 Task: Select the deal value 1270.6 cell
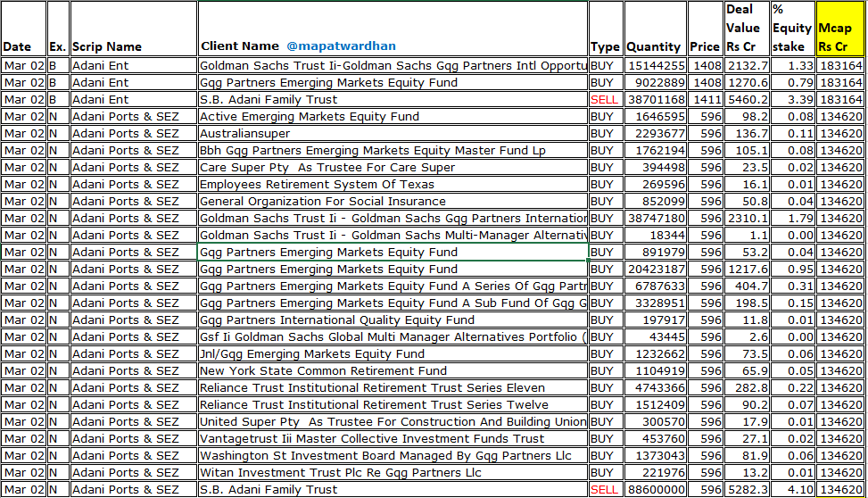click(746, 82)
